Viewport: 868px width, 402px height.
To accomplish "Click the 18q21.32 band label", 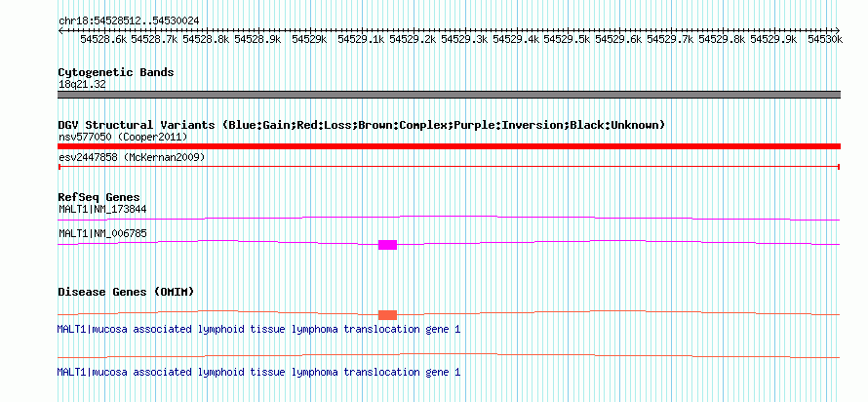I will 82,85.
